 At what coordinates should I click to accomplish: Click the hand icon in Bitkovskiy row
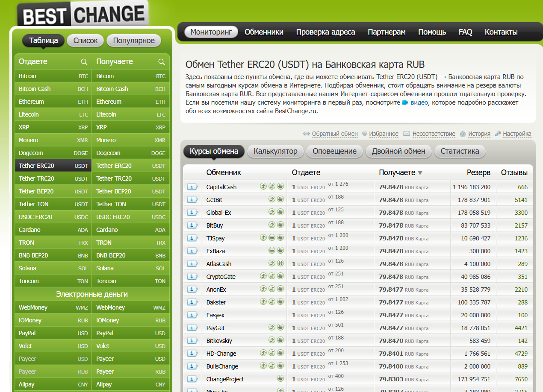coord(280,340)
